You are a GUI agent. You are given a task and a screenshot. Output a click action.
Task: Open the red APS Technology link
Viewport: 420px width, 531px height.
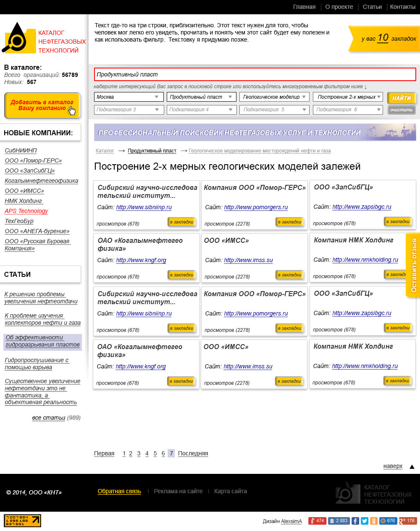(x=26, y=211)
